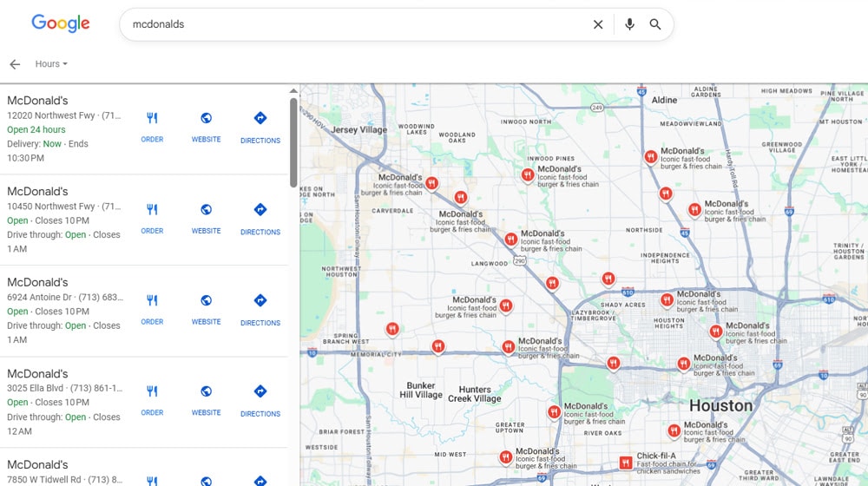Click the Hunters Creek Village map label
Image resolution: width=868 pixels, height=486 pixels.
(x=475, y=394)
